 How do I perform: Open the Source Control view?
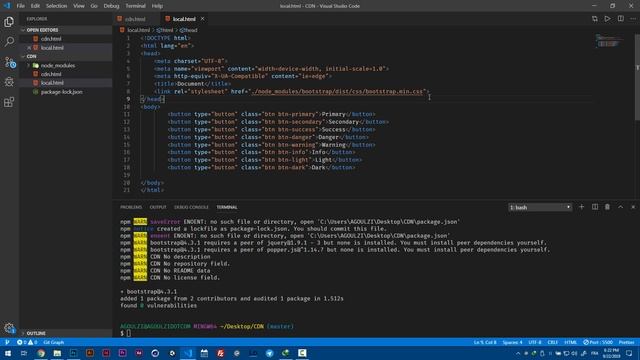click(9, 62)
